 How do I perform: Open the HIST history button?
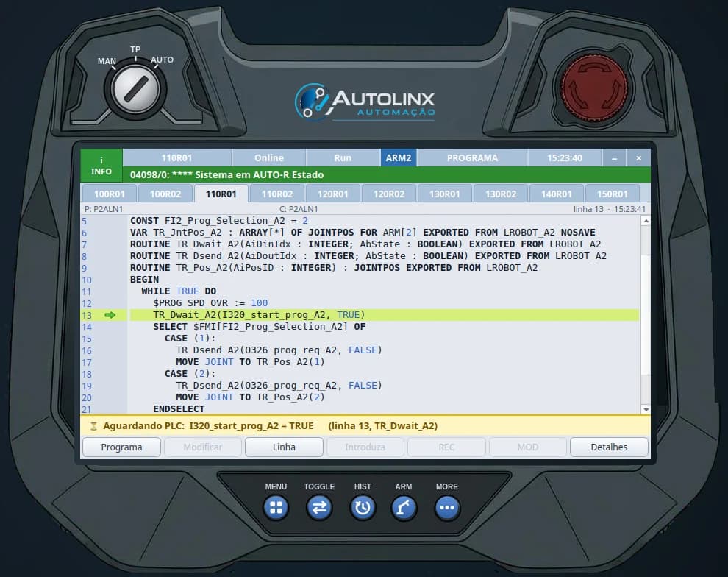pos(363,507)
